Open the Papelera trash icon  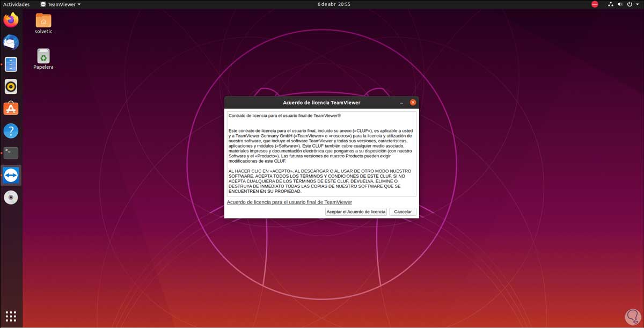43,59
